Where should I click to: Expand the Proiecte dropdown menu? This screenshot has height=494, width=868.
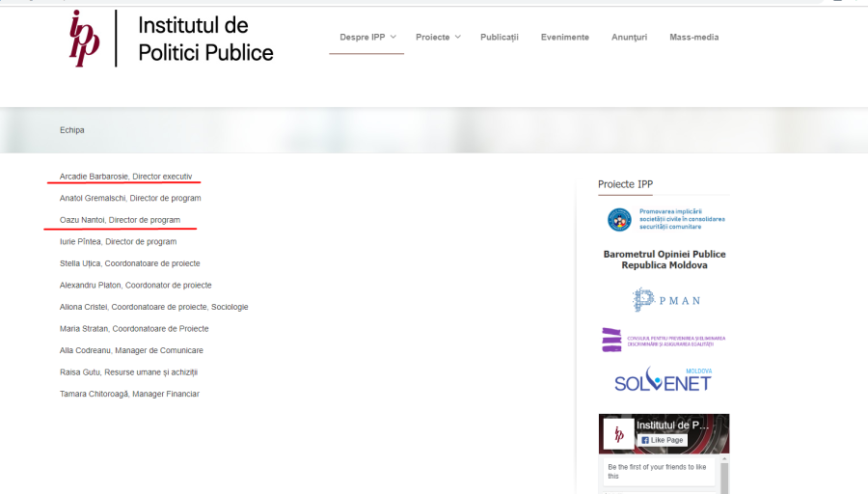[438, 38]
